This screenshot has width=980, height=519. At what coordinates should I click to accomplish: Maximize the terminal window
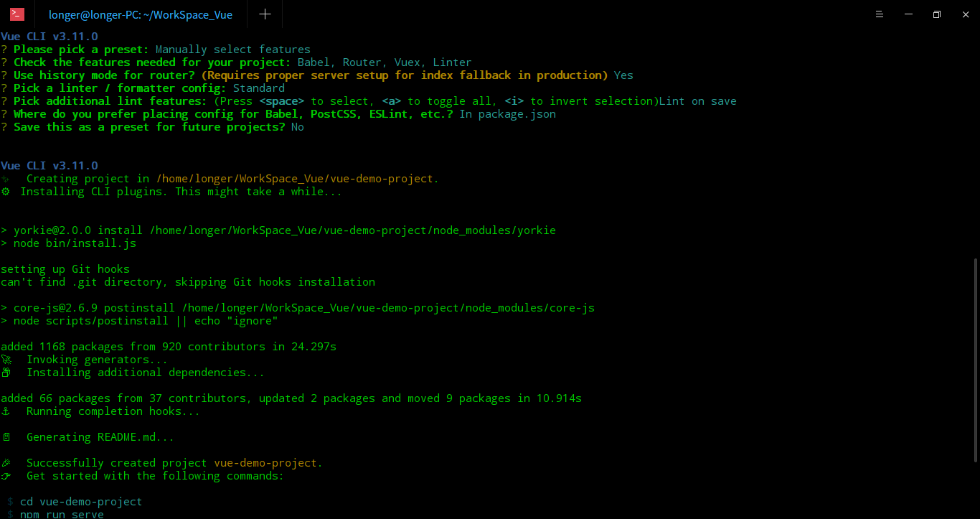point(936,14)
